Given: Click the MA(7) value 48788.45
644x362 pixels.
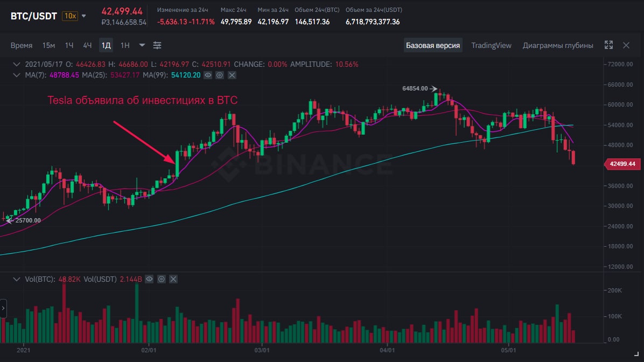Looking at the screenshot, I should 64,75.
